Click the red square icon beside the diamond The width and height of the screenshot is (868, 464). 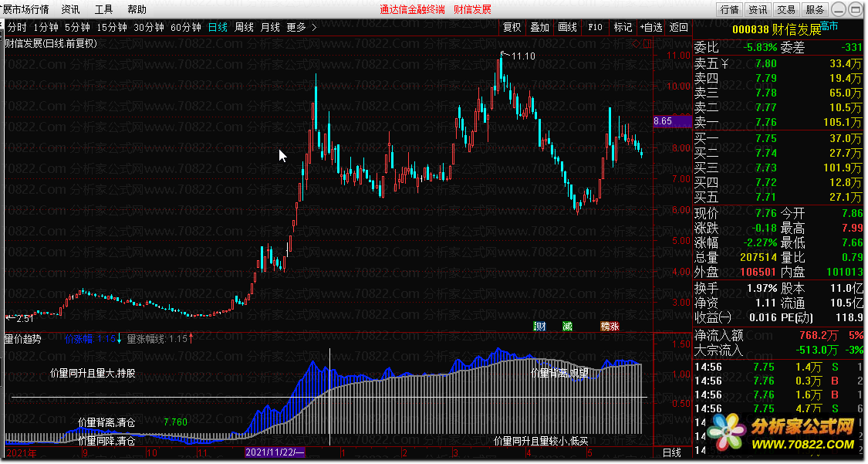pyautogui.click(x=647, y=44)
